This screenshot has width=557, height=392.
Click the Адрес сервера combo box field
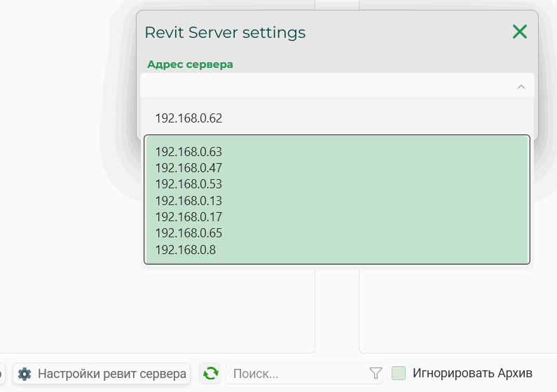(337, 86)
